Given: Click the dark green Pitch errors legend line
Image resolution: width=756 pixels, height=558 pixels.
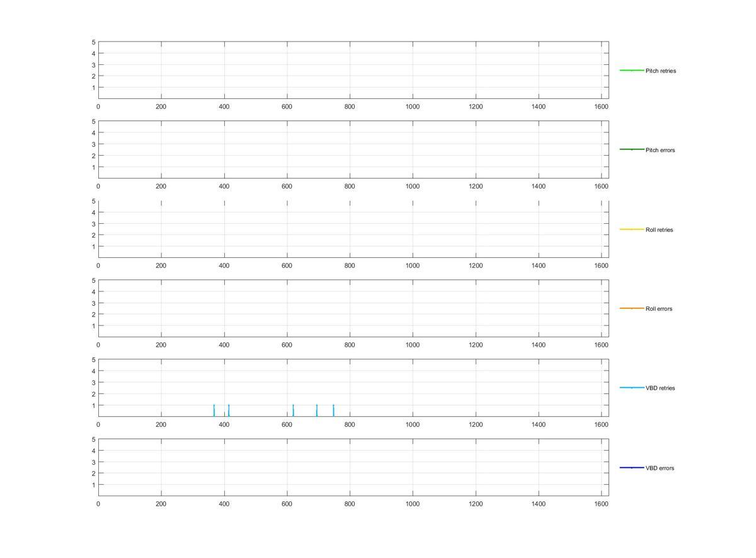Looking at the screenshot, I should click(x=632, y=149).
